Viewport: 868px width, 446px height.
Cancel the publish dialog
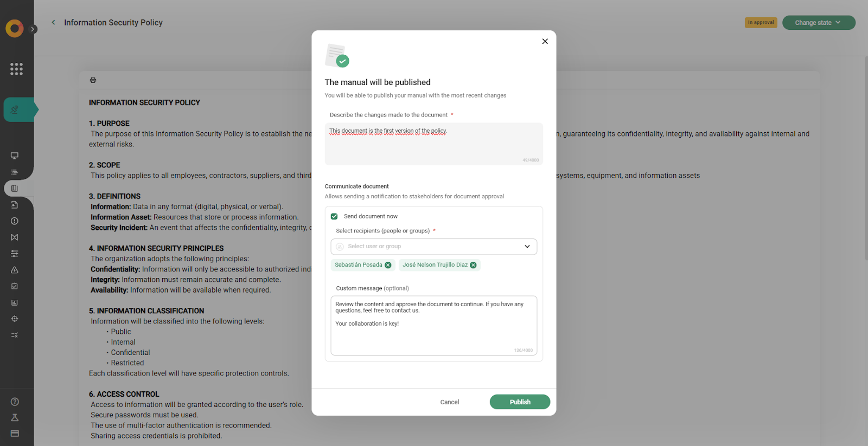[449, 402]
